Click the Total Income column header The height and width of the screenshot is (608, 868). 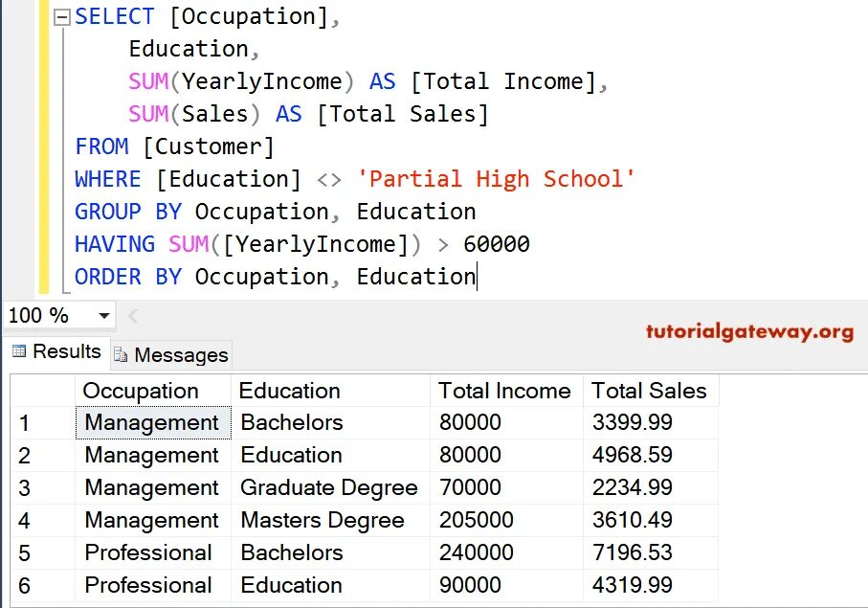[x=506, y=391]
